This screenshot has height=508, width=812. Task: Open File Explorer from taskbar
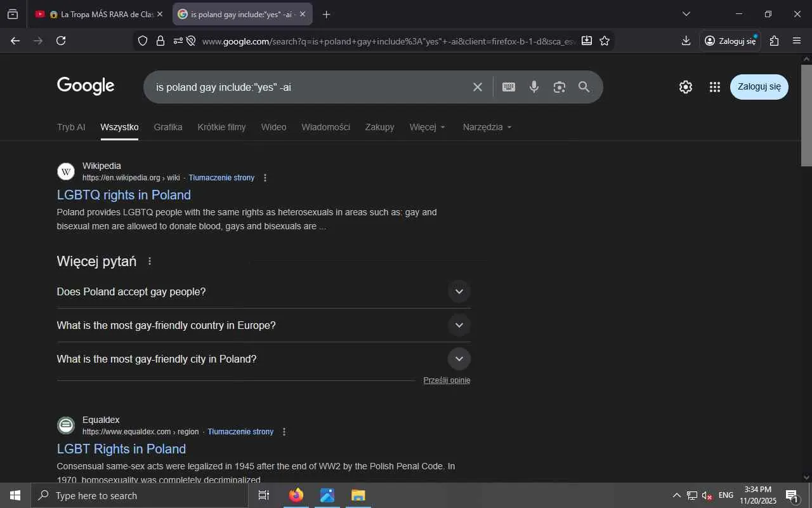point(358,495)
